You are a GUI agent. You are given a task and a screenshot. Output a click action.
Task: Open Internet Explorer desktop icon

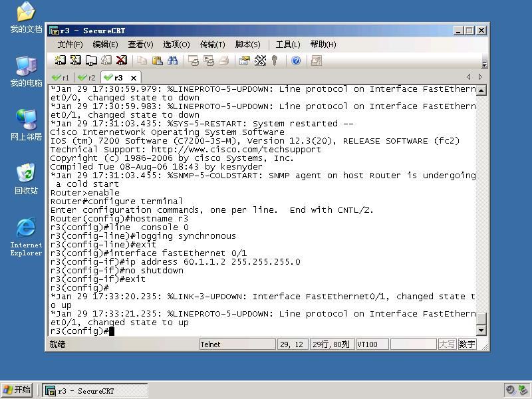click(26, 237)
